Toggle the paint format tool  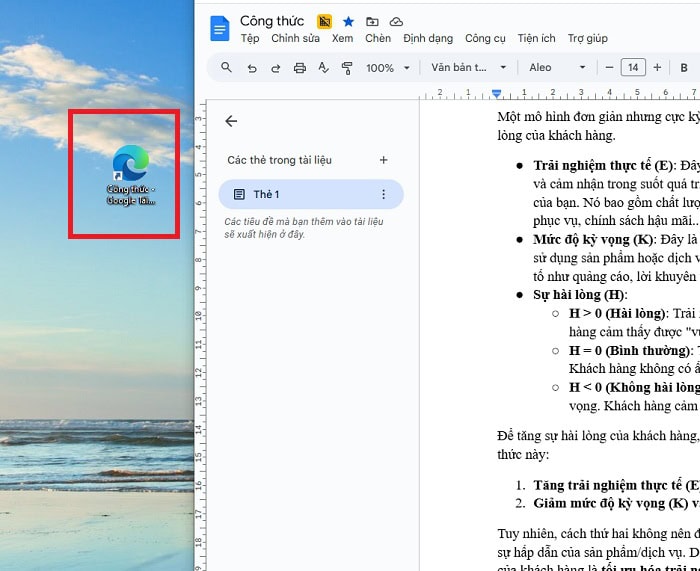(x=347, y=68)
